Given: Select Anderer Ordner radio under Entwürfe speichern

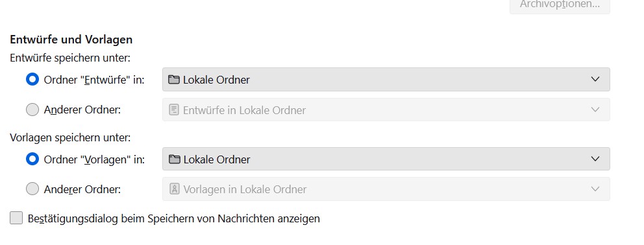Looking at the screenshot, I should tap(32, 110).
